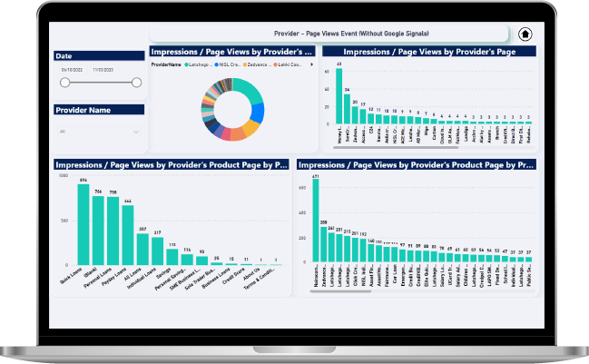Select the bar valued 20 in Provider's Page chart

pyautogui.click(x=355, y=115)
